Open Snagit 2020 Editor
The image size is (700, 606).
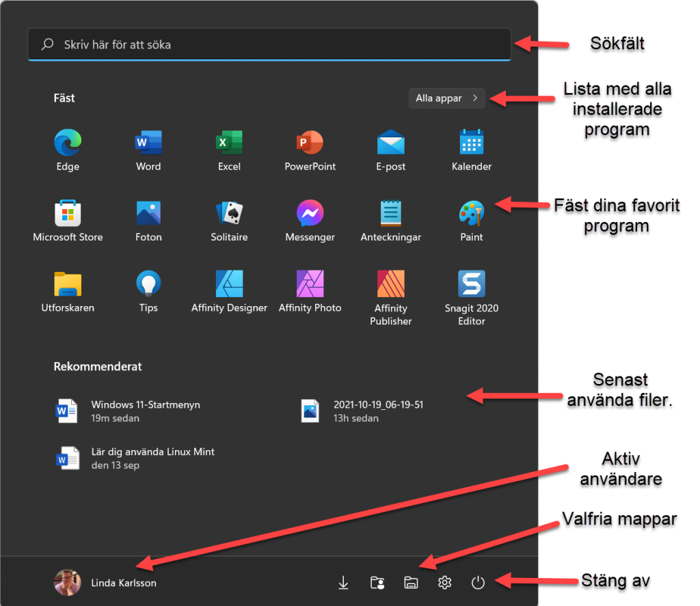472,298
